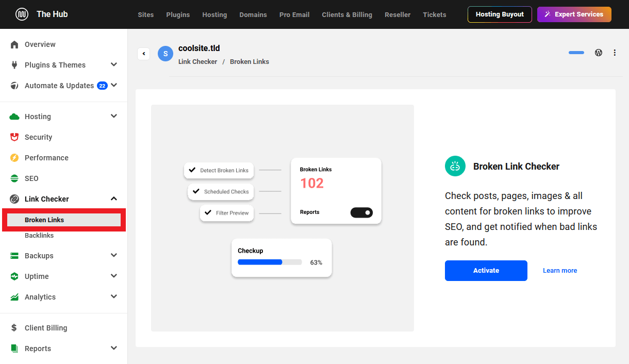The image size is (629, 364).
Task: Click the Checkup progress bar
Action: [x=270, y=262]
